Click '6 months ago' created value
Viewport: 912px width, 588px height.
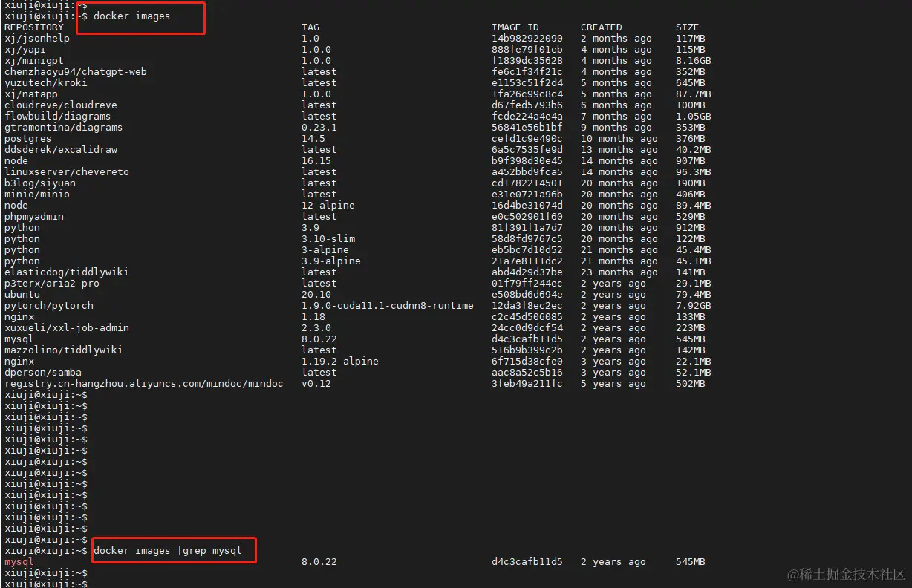point(616,105)
